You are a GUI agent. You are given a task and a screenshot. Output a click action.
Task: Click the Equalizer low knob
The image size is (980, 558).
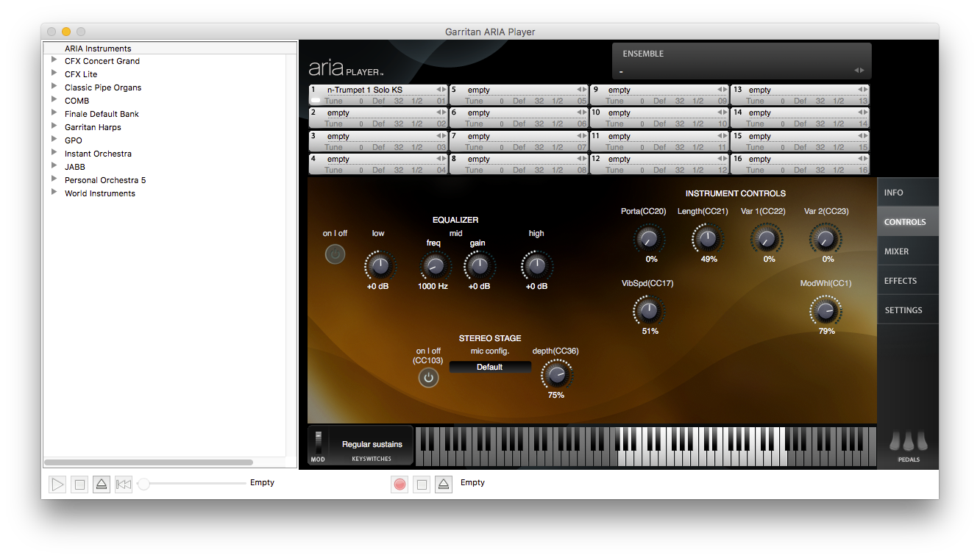(x=380, y=266)
